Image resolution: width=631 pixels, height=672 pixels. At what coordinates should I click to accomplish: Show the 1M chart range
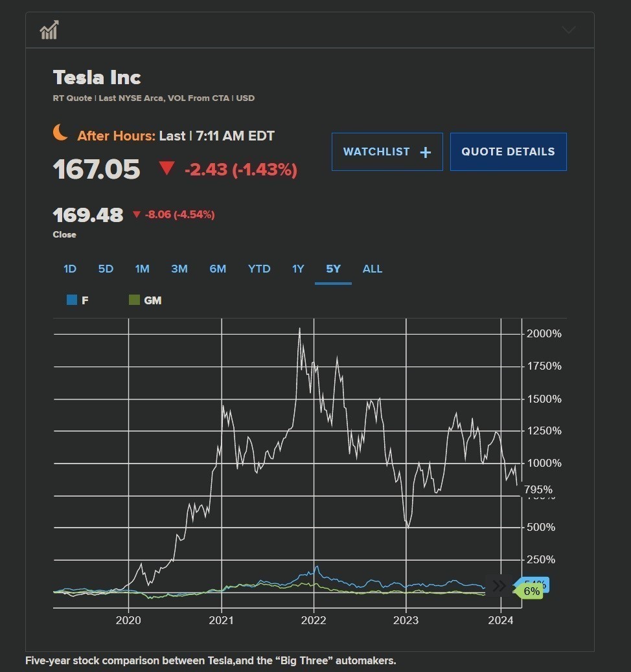click(x=143, y=269)
